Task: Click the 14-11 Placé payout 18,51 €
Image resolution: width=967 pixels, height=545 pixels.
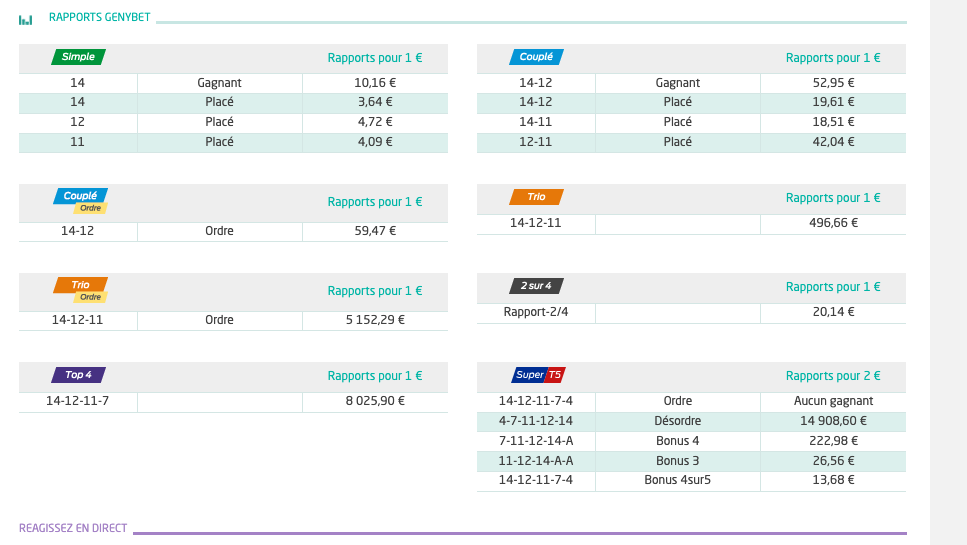Action: pos(833,121)
